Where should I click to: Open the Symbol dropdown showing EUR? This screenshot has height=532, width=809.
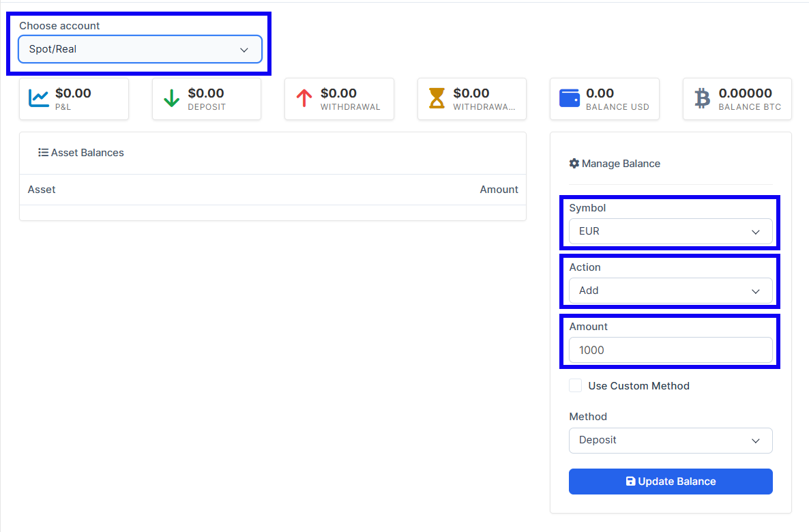pyautogui.click(x=671, y=231)
